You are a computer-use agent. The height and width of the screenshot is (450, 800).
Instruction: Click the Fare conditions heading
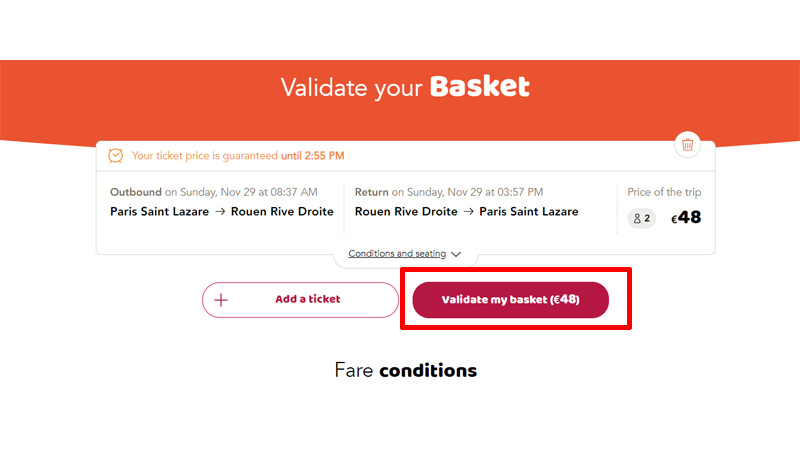pyautogui.click(x=406, y=370)
